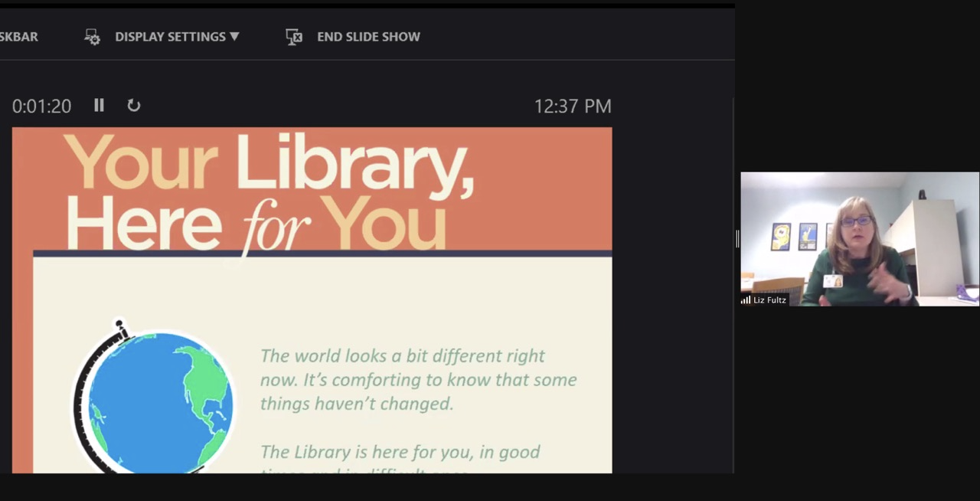The image size is (980, 501).
Task: Click the navy line under the slide title
Action: pyautogui.click(x=322, y=253)
